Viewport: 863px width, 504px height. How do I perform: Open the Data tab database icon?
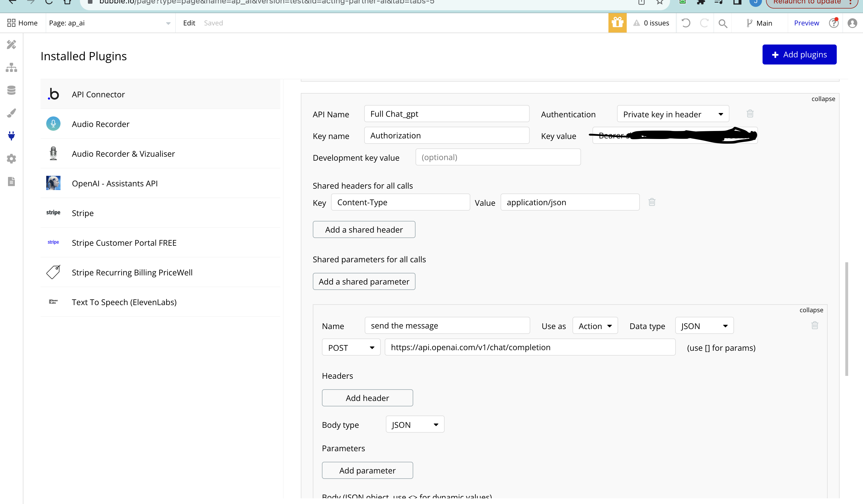(11, 90)
